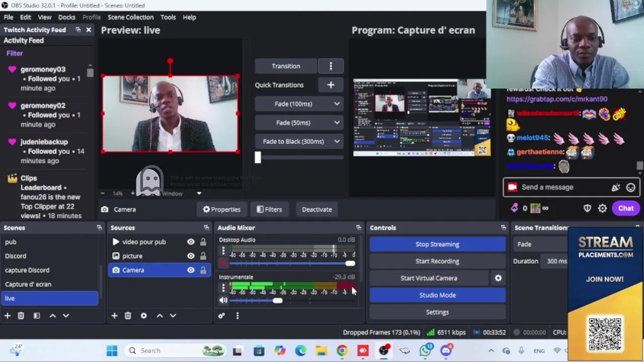This screenshot has width=644, height=362.
Task: Unmute Desktop Audio speaker icon
Action: click(x=223, y=263)
